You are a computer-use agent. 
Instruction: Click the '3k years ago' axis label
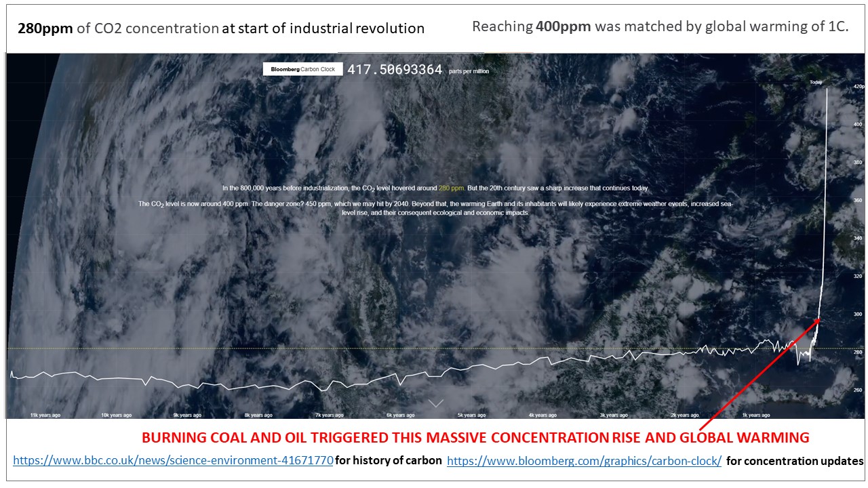point(614,415)
